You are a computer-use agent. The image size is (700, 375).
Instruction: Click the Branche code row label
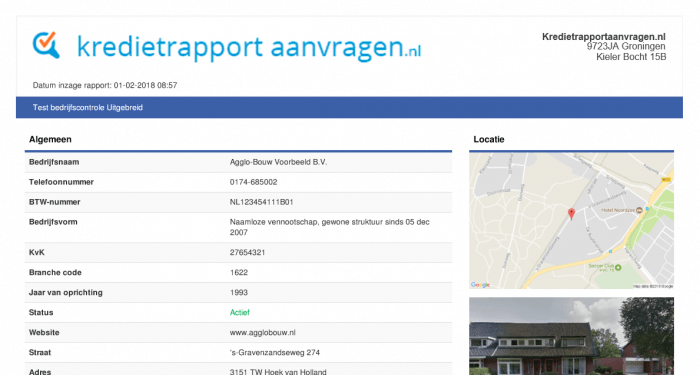point(55,272)
